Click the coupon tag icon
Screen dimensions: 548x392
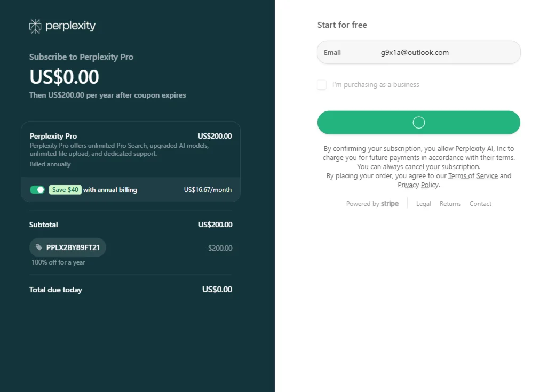[39, 247]
